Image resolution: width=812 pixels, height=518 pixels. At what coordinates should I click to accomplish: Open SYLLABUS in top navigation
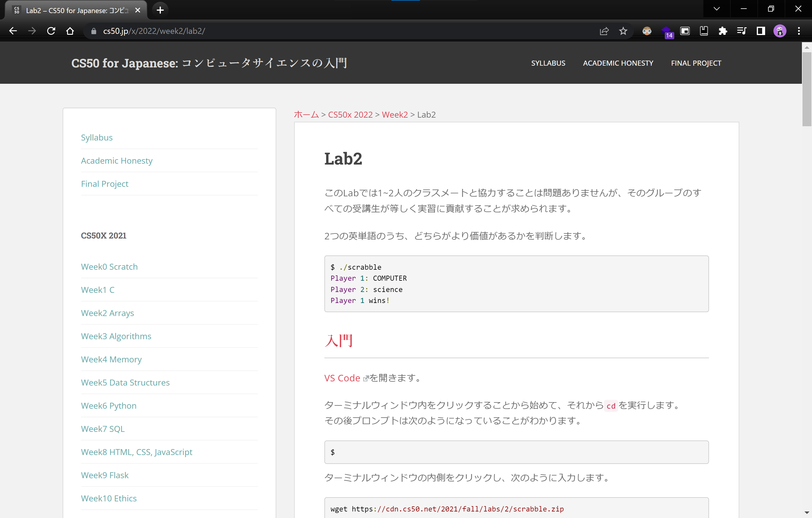tap(548, 63)
